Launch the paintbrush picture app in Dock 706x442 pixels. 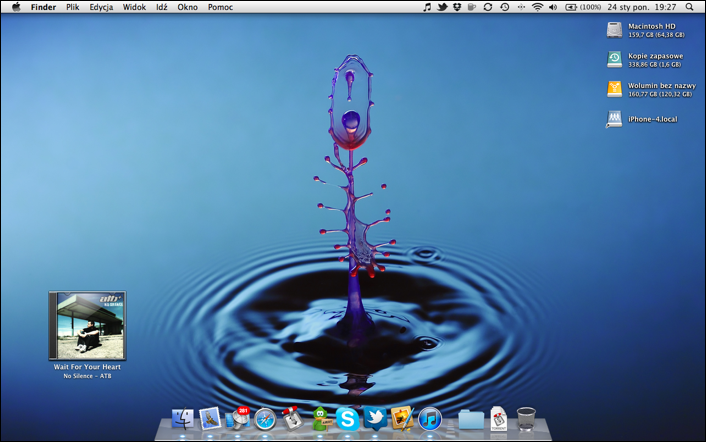[402, 418]
